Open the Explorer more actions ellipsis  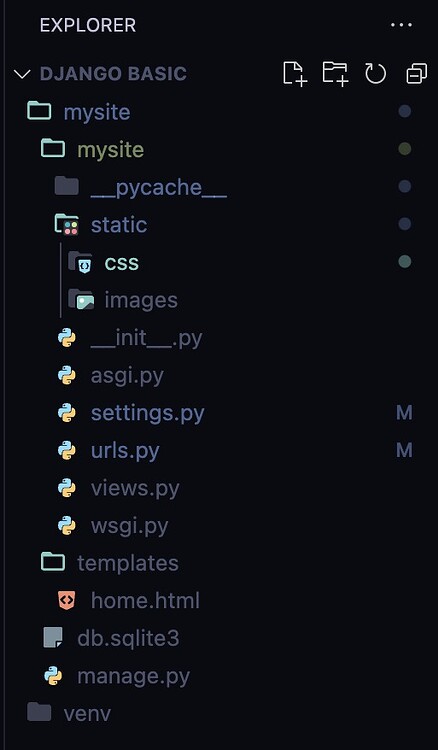pos(401,25)
